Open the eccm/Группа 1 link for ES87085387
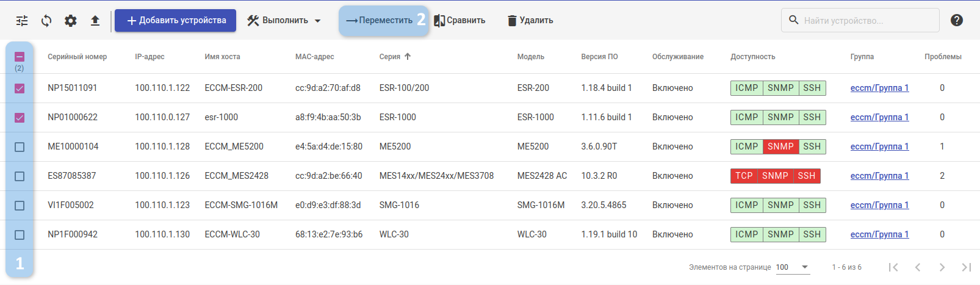Screen dimensions: 980x285 [x=879, y=176]
